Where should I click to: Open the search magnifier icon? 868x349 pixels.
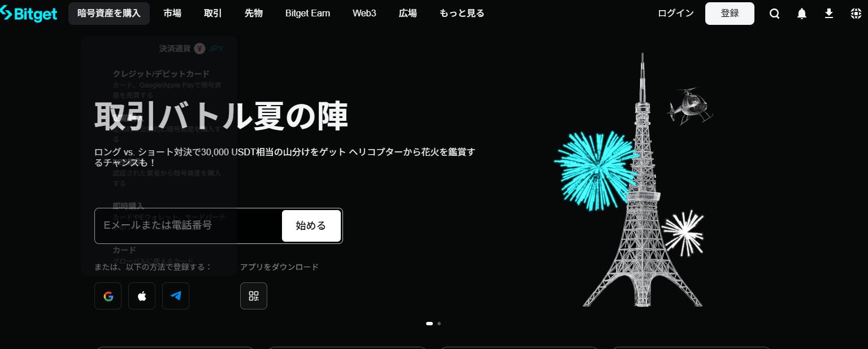pyautogui.click(x=774, y=14)
